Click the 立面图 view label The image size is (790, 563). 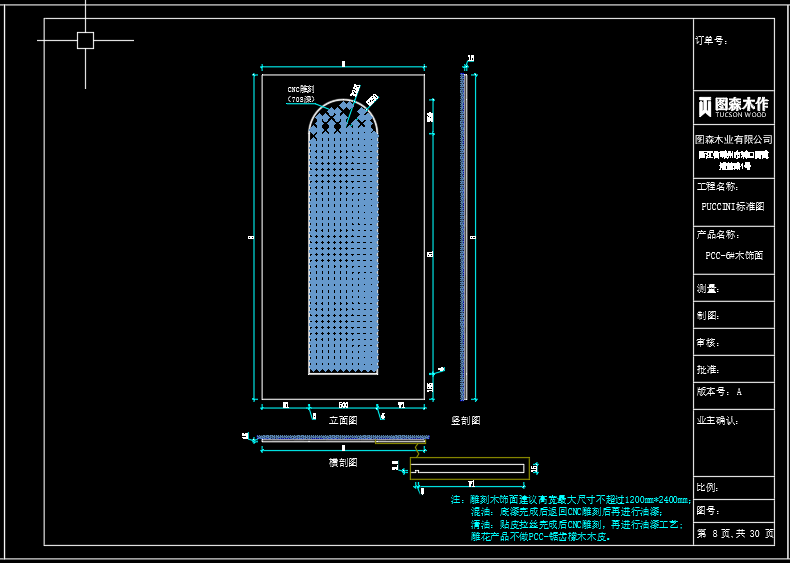[343, 421]
